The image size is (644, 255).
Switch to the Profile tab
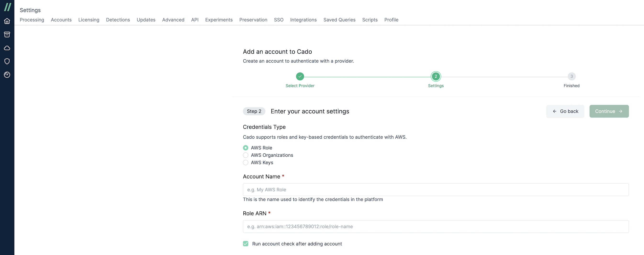click(391, 20)
